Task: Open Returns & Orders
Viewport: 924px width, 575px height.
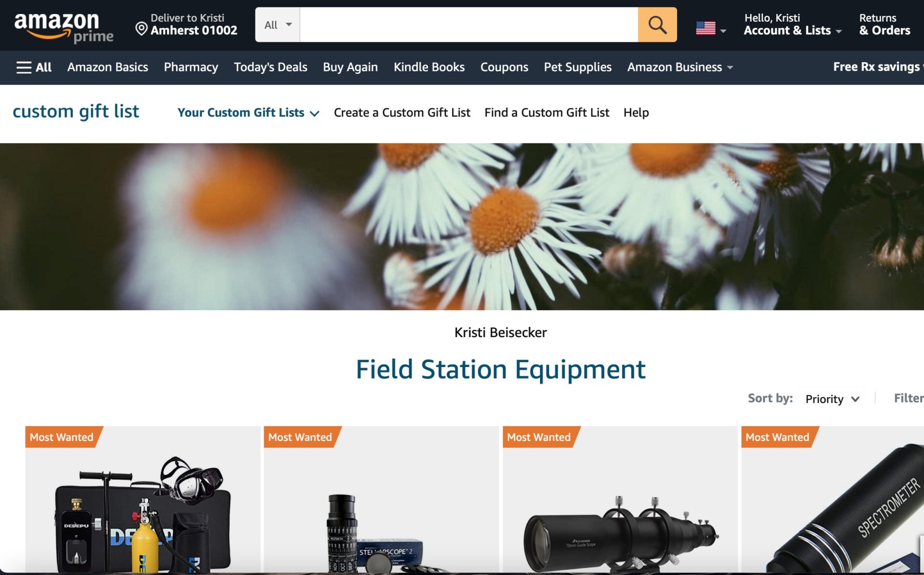Action: point(885,25)
